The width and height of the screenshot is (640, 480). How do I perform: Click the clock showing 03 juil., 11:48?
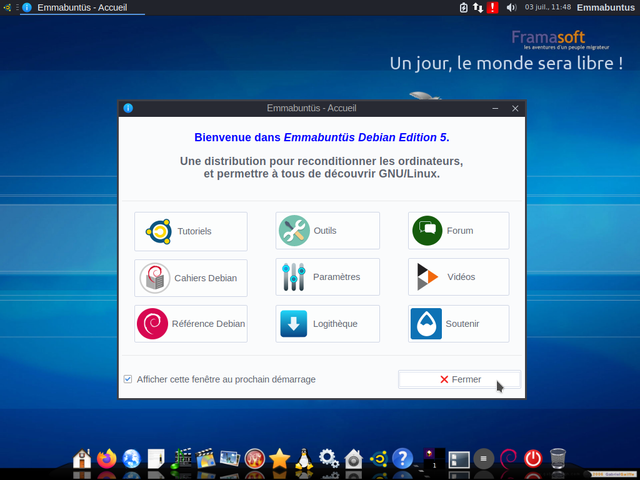pos(548,7)
